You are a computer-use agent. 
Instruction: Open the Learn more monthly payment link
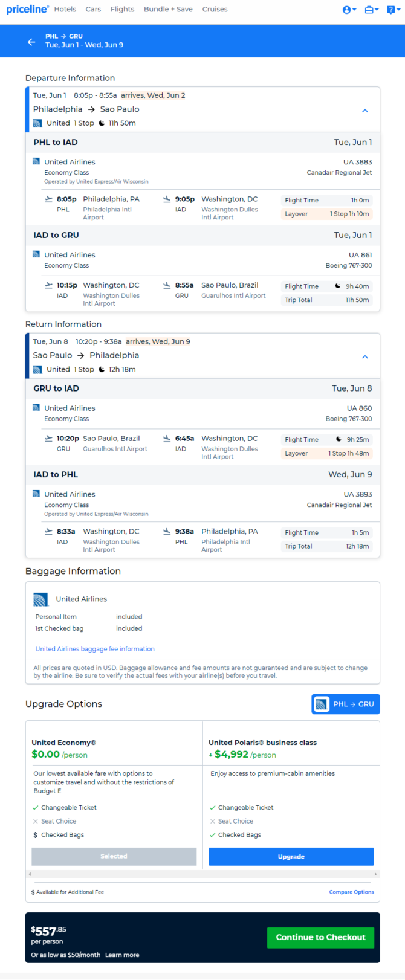[x=122, y=955]
